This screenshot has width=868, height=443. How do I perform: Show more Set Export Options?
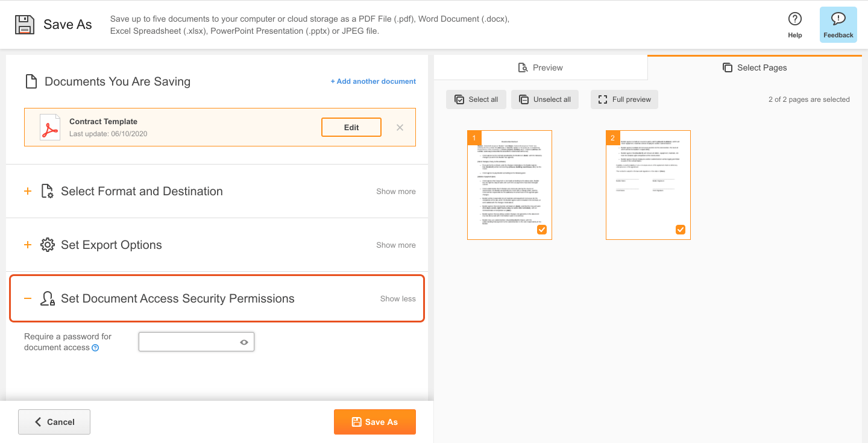point(396,245)
